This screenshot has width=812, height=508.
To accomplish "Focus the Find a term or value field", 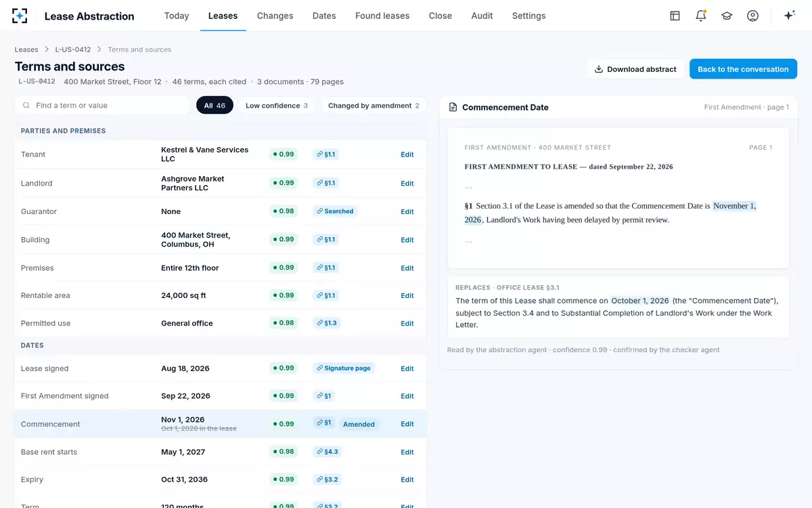I will click(x=102, y=106).
